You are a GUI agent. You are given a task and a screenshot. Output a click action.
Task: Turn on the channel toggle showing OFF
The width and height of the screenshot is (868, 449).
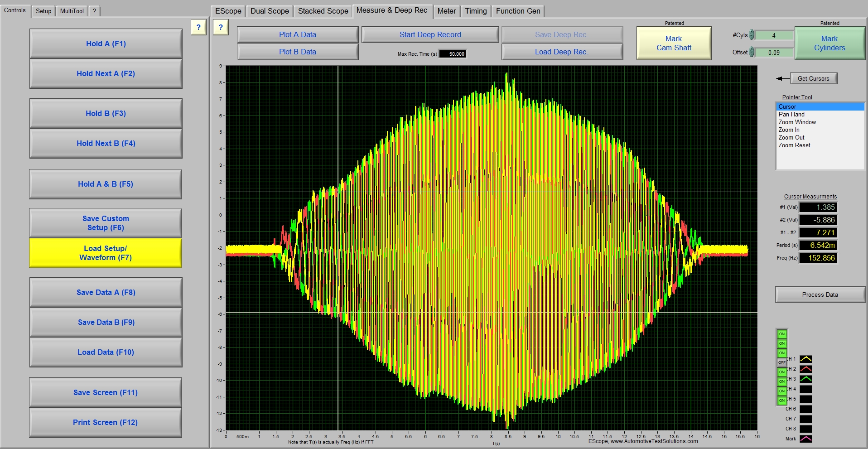tap(782, 362)
